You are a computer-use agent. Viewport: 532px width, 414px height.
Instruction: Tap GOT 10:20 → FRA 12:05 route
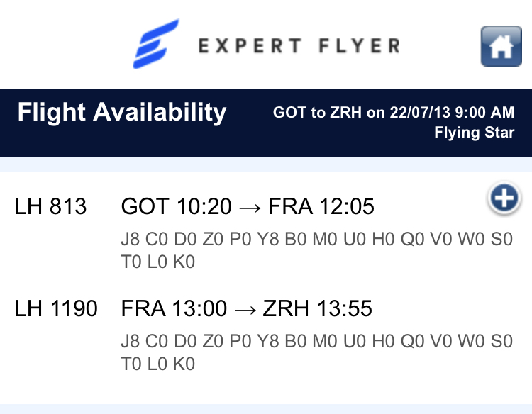click(x=248, y=207)
